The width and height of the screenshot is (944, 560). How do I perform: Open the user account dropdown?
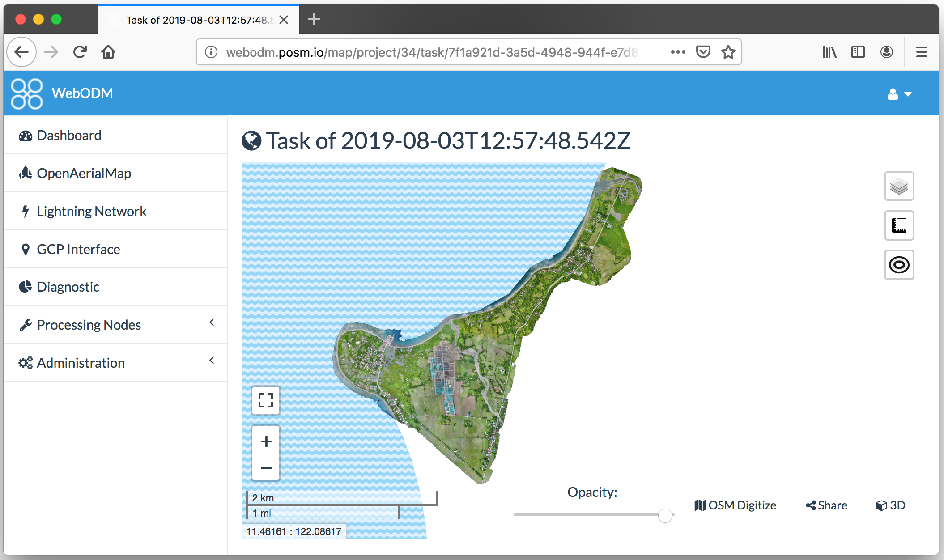pos(899,94)
